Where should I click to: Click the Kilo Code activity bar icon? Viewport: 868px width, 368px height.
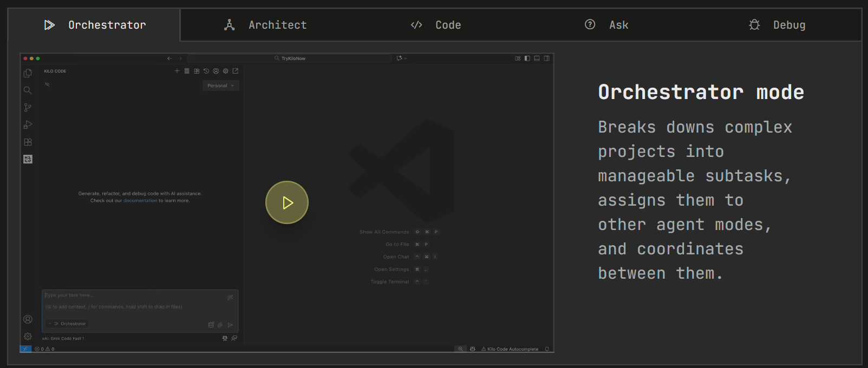pyautogui.click(x=28, y=159)
